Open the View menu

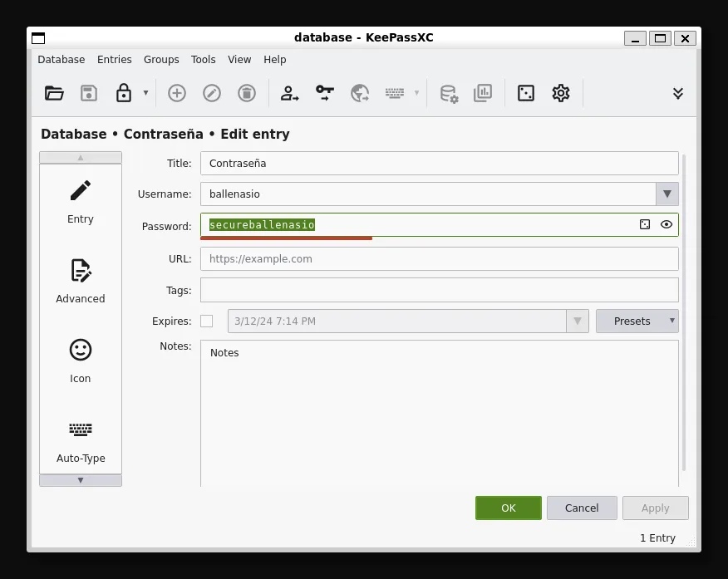pyautogui.click(x=239, y=59)
